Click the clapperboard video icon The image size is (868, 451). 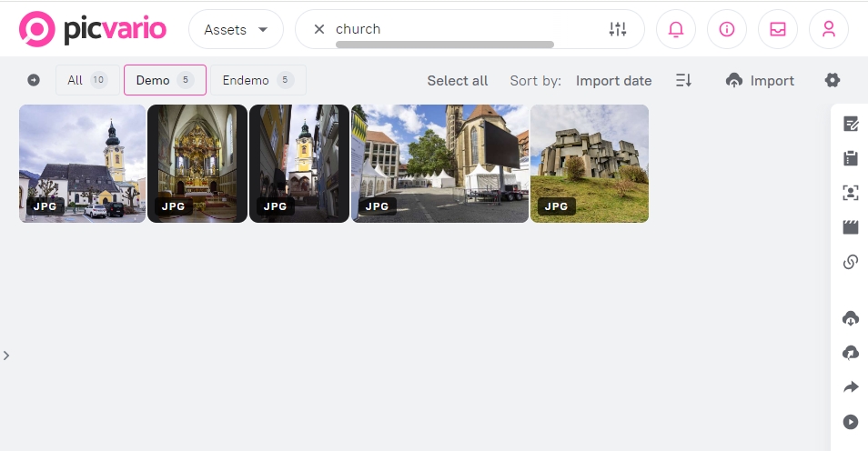[851, 227]
